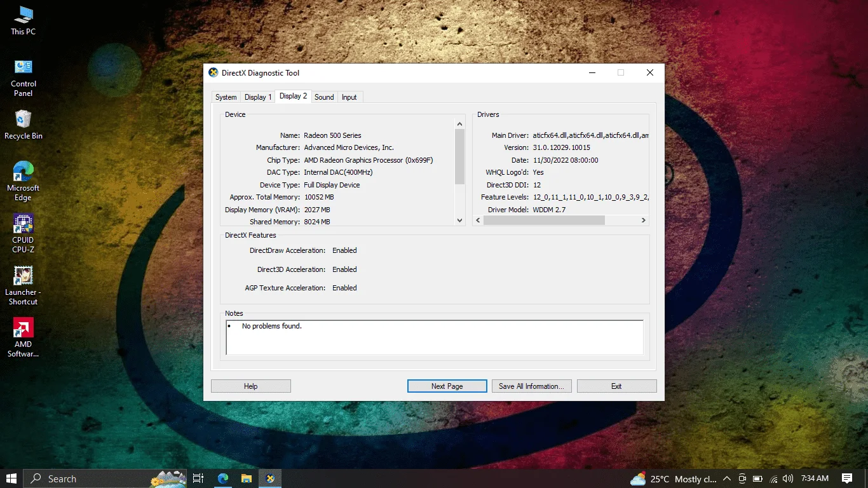Click VRAM value '2027 MB'

(x=317, y=210)
